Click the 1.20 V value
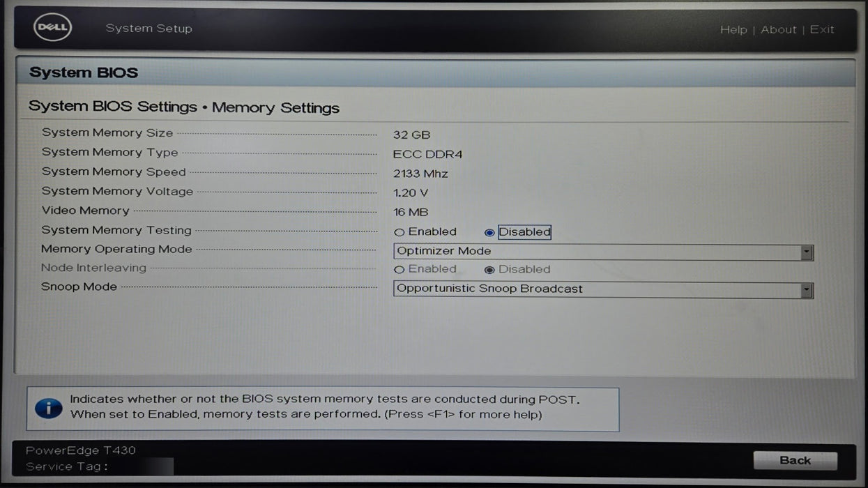This screenshot has height=488, width=868. [x=411, y=193]
